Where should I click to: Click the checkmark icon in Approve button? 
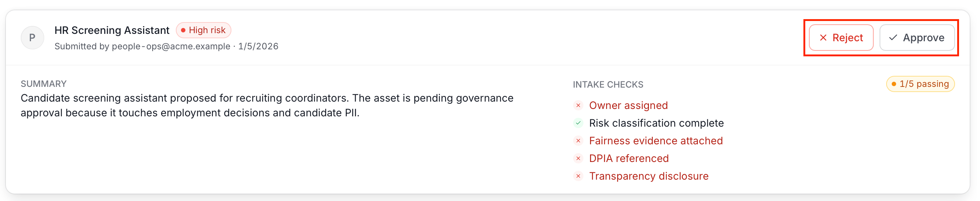pos(893,38)
